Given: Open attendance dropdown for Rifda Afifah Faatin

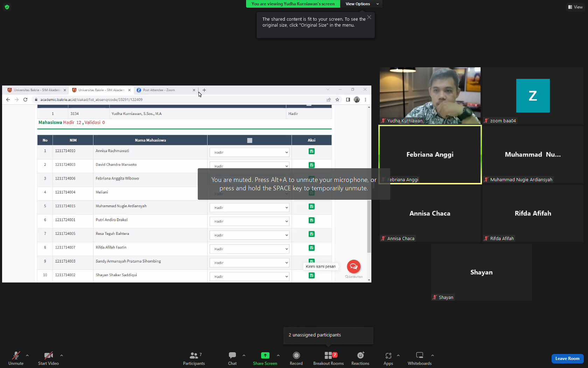Looking at the screenshot, I should [250, 249].
